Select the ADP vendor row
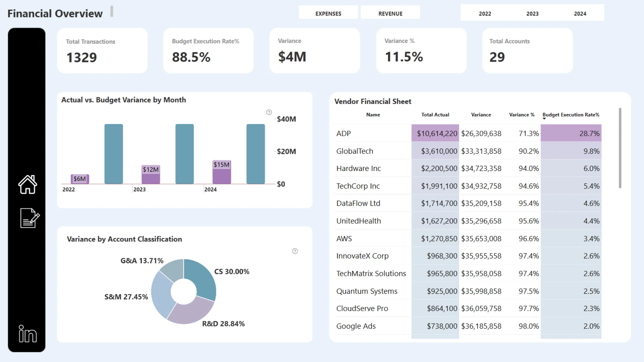This screenshot has height=362, width=644. coord(343,133)
